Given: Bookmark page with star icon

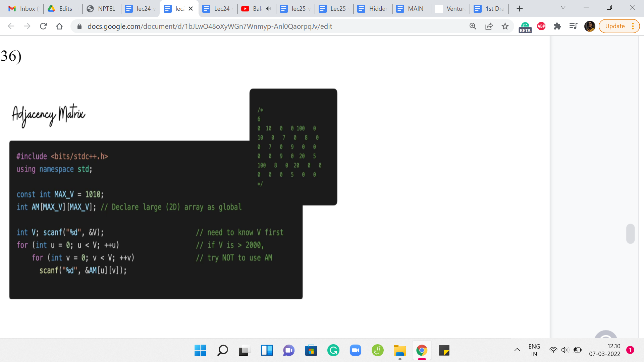Looking at the screenshot, I should pyautogui.click(x=505, y=26).
